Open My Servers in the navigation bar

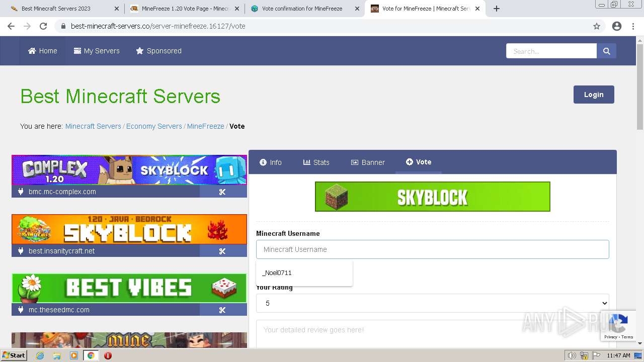click(x=97, y=51)
